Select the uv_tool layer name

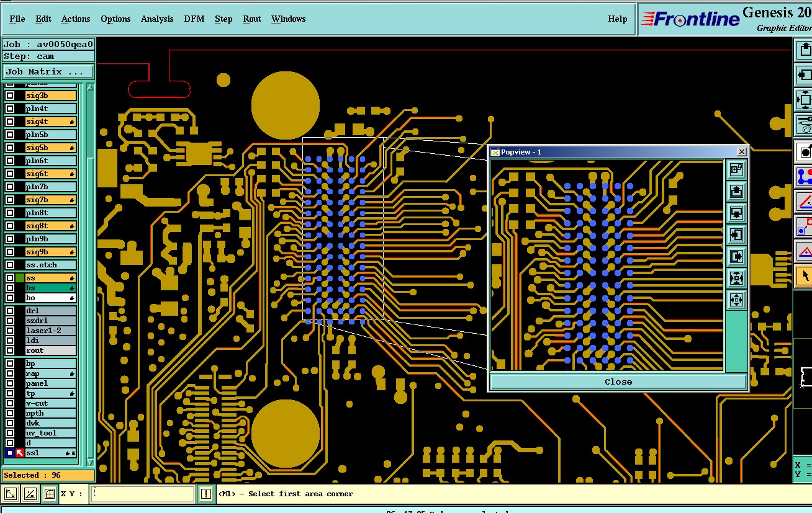pos(50,433)
